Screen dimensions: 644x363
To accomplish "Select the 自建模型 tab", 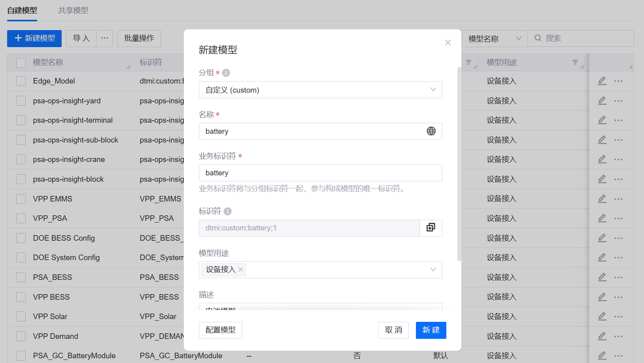I will pos(22,10).
